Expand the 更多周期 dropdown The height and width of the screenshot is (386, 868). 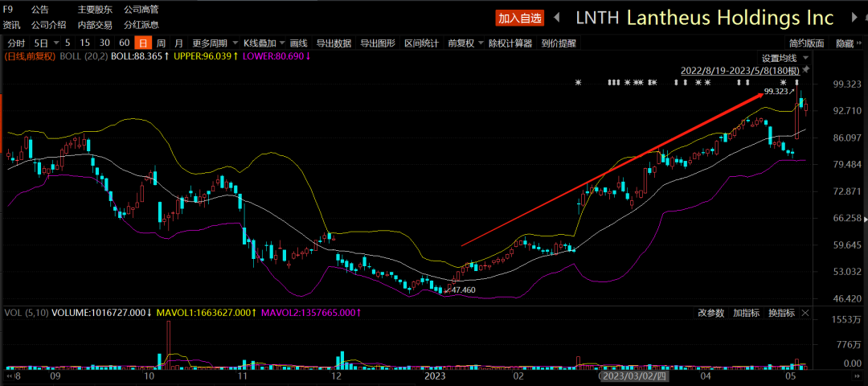pyautogui.click(x=213, y=43)
